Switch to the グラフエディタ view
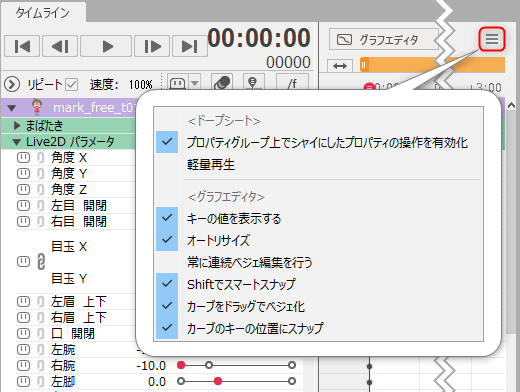This screenshot has width=520, height=392. coord(383,39)
